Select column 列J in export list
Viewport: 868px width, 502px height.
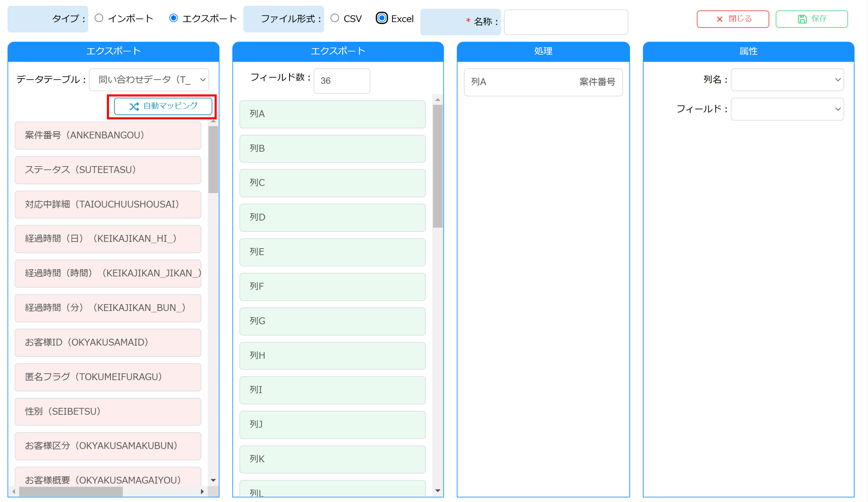point(333,425)
